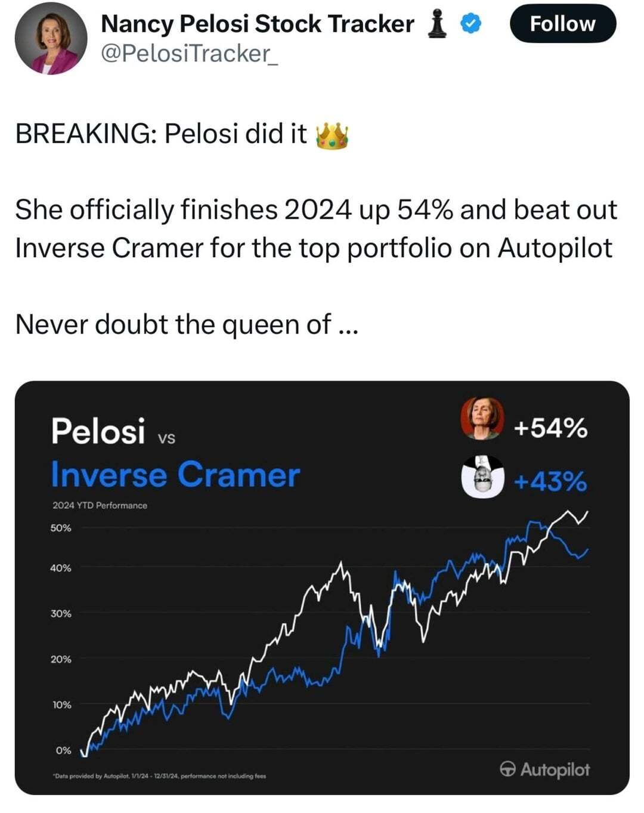Click the blue Inverse Cramer title text

coord(175,475)
